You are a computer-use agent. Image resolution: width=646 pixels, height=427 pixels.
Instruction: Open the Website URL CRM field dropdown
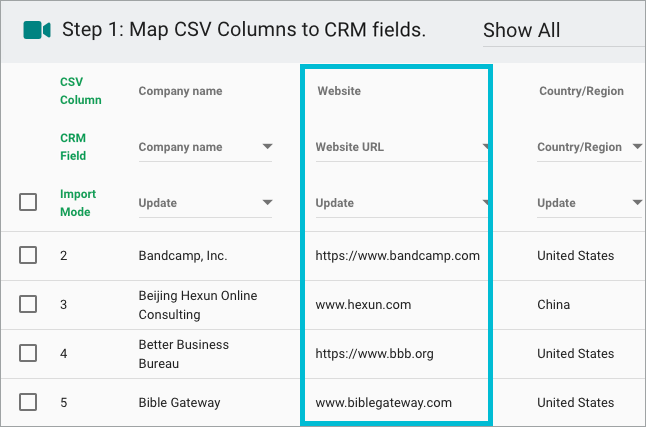pos(402,147)
